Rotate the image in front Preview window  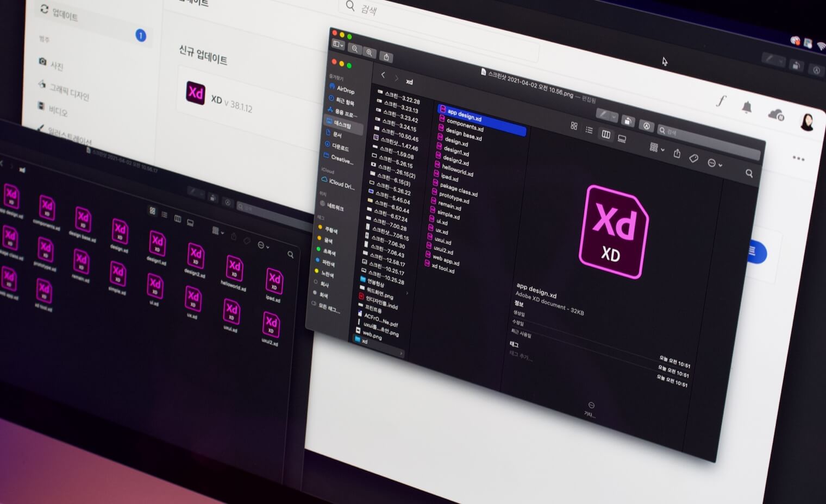tap(628, 120)
